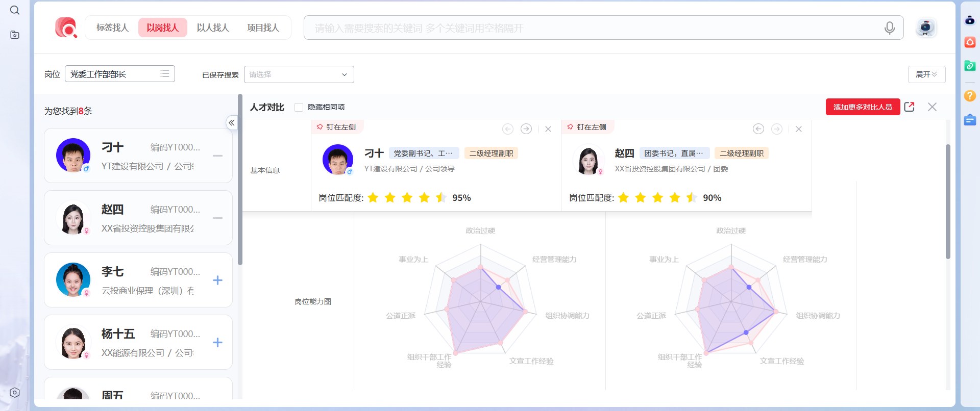This screenshot has width=980, height=411.
Task: Click 刁十's 二级经理副职 tag
Action: [x=491, y=153]
